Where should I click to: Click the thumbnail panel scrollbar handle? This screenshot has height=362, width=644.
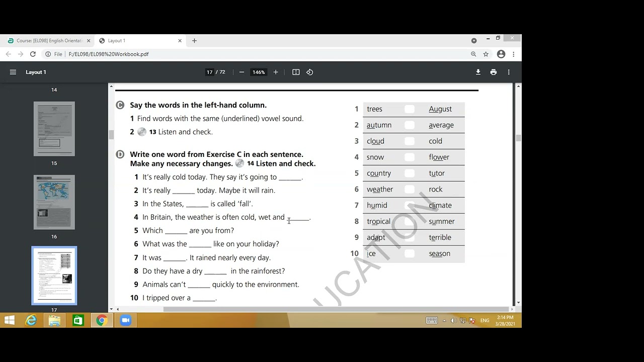point(111,134)
